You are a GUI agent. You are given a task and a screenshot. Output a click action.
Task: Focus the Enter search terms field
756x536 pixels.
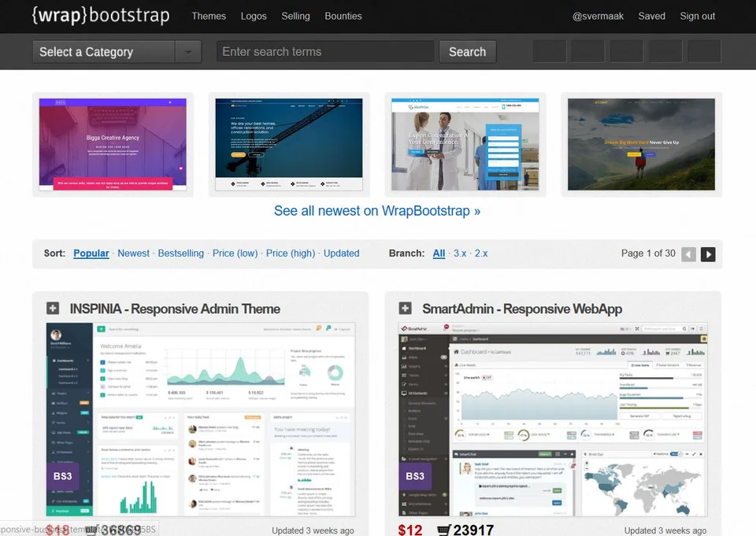point(325,52)
